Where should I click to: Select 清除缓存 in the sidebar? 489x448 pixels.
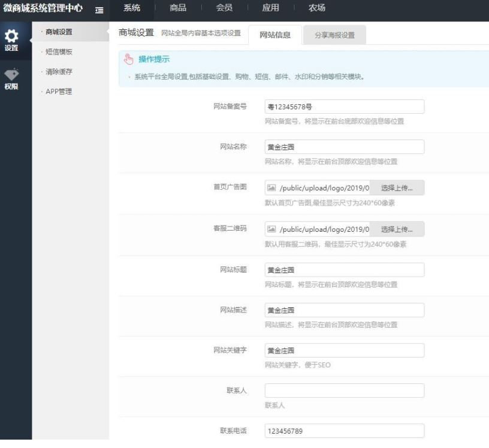pos(59,72)
